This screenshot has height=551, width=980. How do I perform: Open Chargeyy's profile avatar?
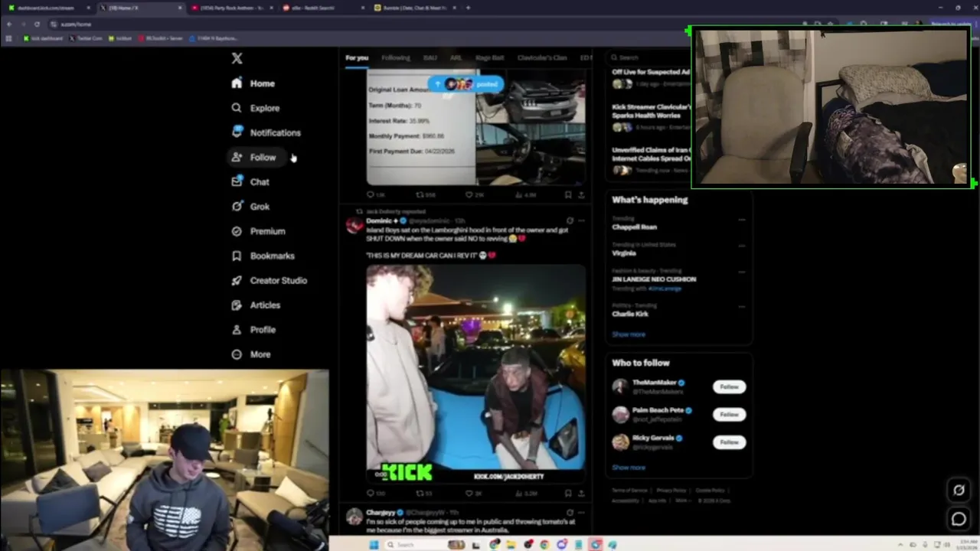point(354,517)
